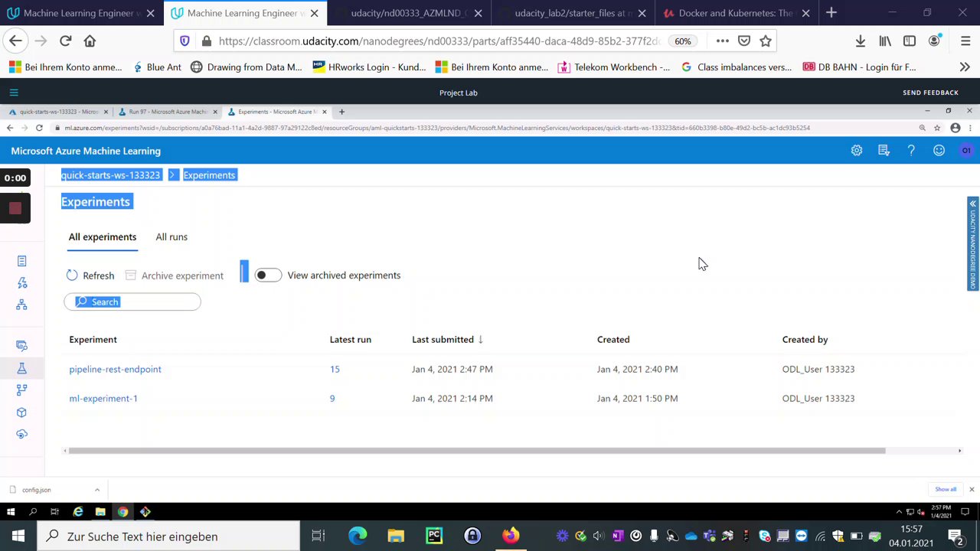Toggle View archived experiments switch
Viewport: 980px width, 551px height.
[268, 275]
